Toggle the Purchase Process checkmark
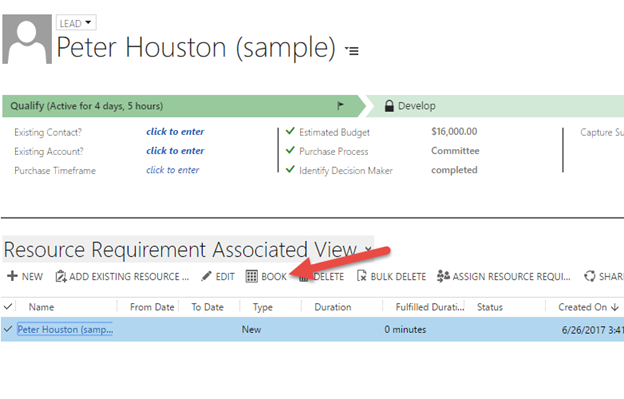Image resolution: width=624 pixels, height=399 pixels. pyautogui.click(x=291, y=150)
